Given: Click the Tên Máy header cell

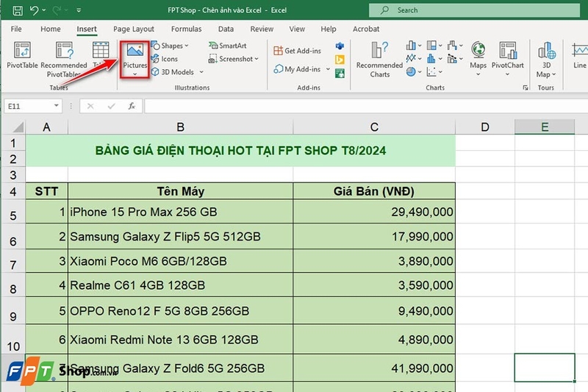Looking at the screenshot, I should [x=180, y=191].
